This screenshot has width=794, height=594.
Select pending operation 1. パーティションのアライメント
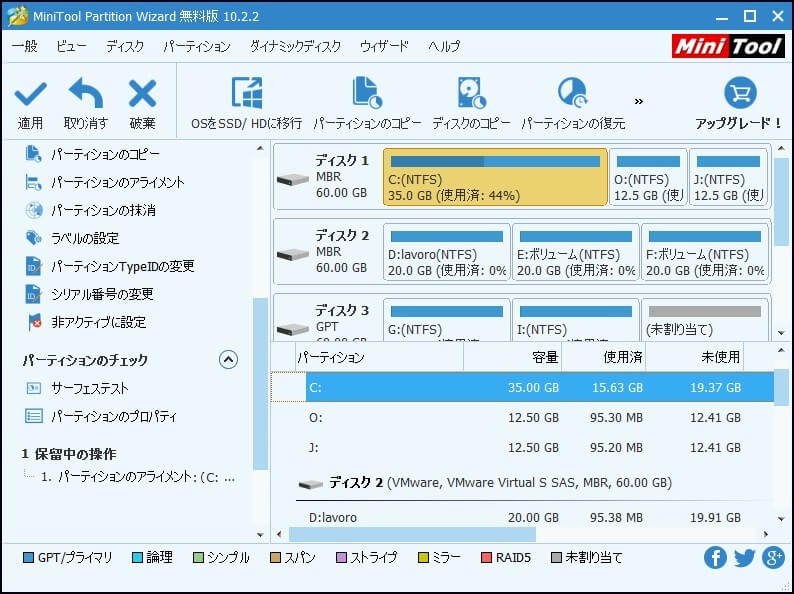(138, 477)
